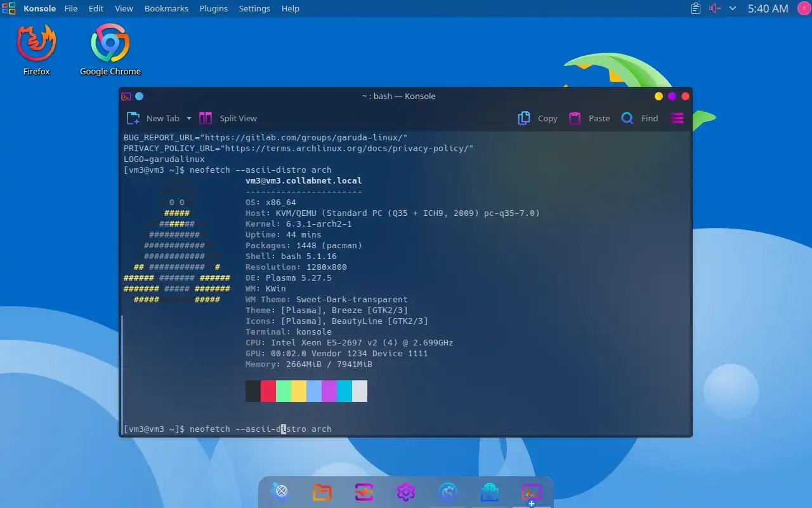
Task: Click the blue pin dot in Konsole title bar
Action: pos(140,97)
